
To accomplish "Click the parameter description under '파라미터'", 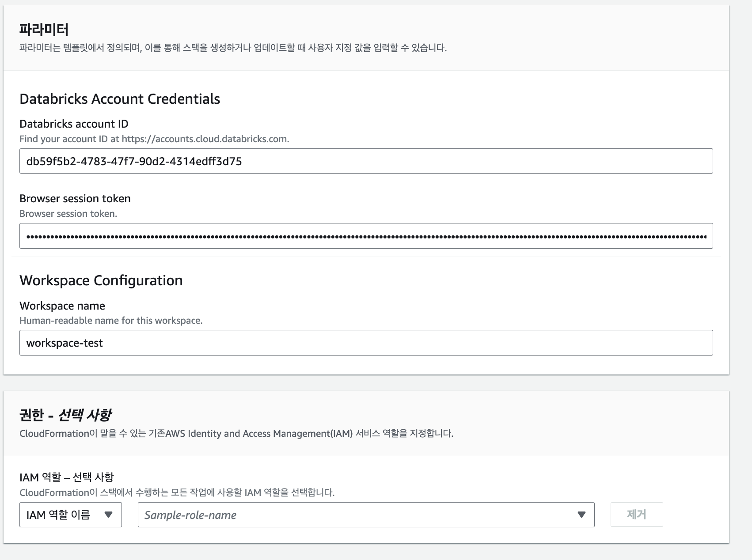I will 233,48.
